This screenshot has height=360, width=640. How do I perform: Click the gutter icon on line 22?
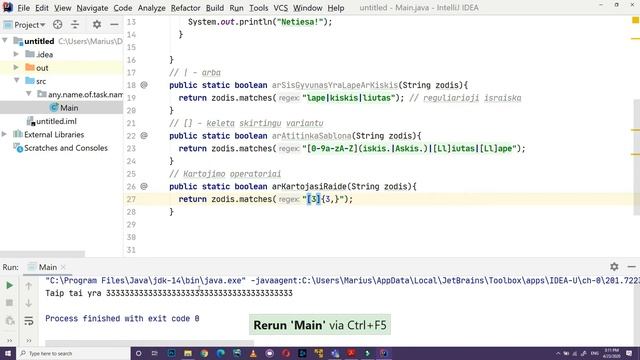point(144,136)
